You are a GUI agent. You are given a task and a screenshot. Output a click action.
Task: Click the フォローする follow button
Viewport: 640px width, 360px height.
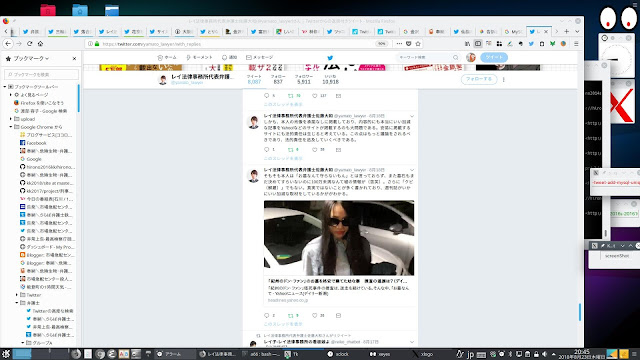point(479,79)
